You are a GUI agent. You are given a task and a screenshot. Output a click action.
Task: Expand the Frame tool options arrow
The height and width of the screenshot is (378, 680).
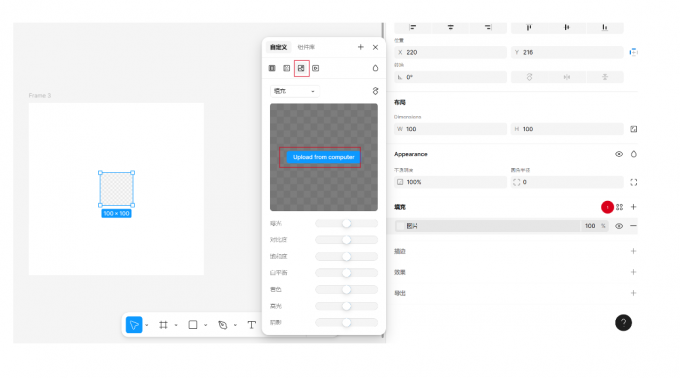pos(176,325)
